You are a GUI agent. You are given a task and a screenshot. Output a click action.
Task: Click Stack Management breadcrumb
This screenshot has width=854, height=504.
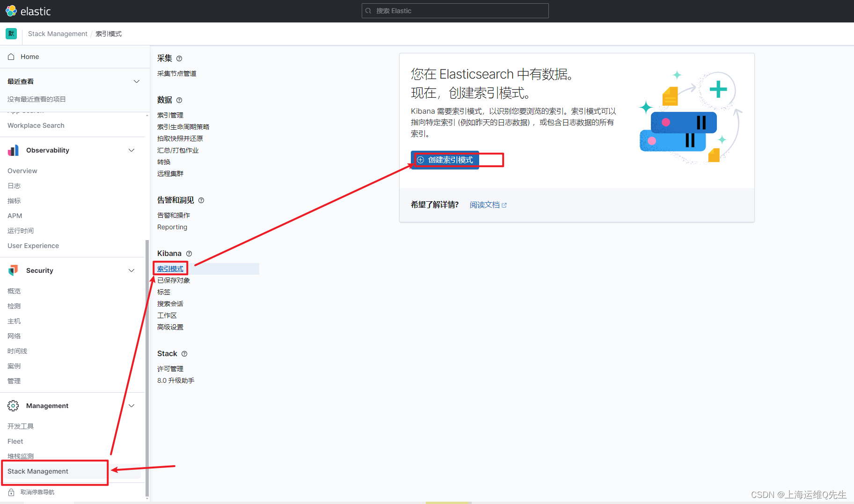[x=58, y=34]
